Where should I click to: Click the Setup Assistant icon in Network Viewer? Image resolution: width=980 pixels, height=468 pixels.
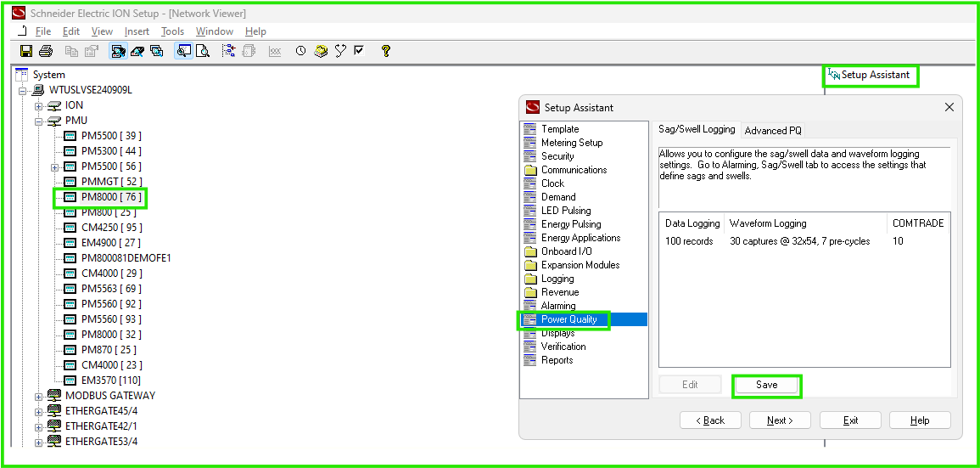834,75
